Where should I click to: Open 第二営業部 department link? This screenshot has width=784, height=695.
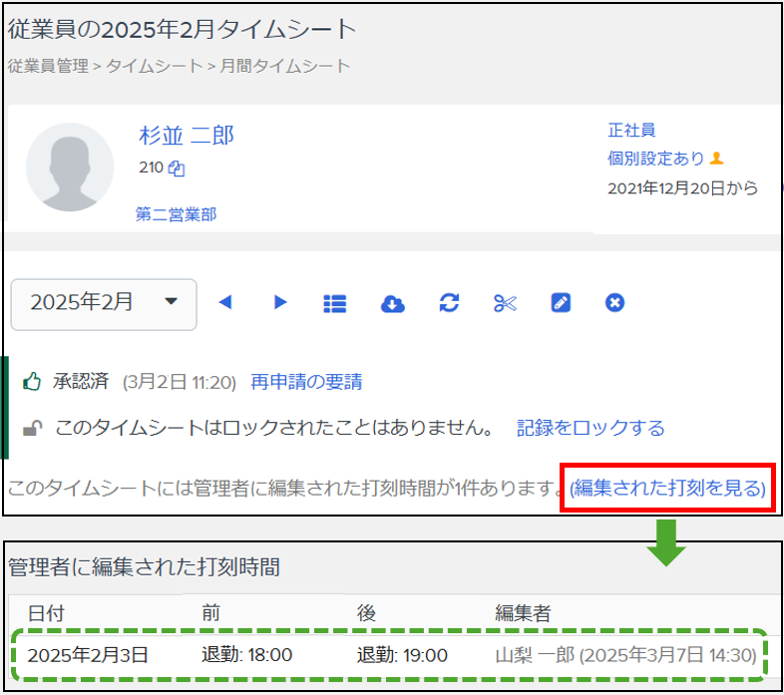176,214
